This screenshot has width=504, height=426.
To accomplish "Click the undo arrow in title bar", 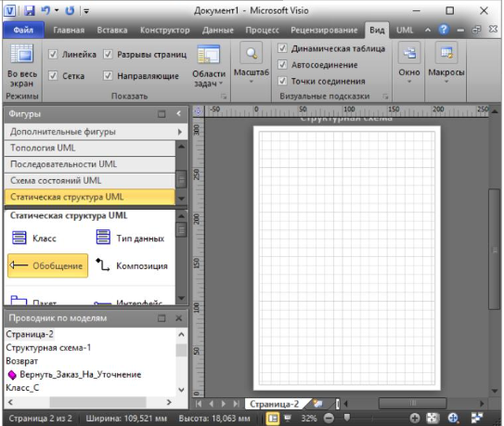I will tap(45, 10).
